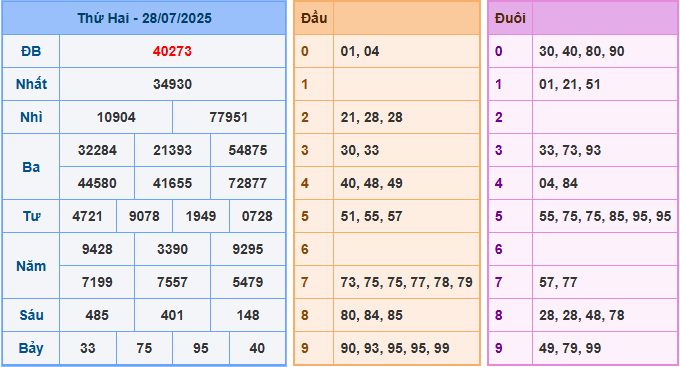This screenshot has height=367, width=680.
Task: Select fourth prize number 9078
Action: coord(144,216)
